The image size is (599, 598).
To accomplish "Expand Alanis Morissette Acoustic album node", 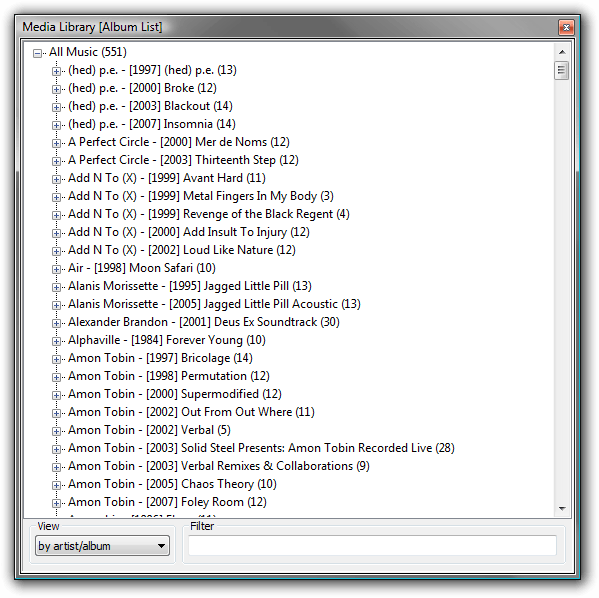I will 57,305.
